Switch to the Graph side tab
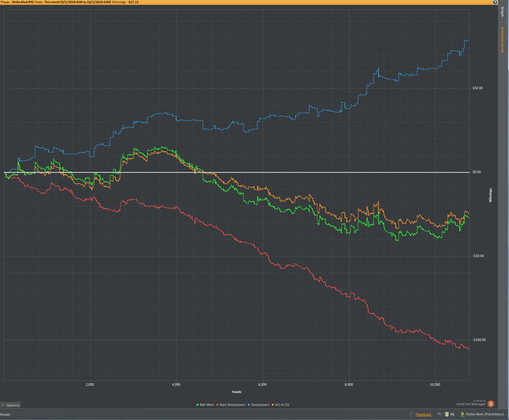The image size is (509, 420). tap(502, 12)
